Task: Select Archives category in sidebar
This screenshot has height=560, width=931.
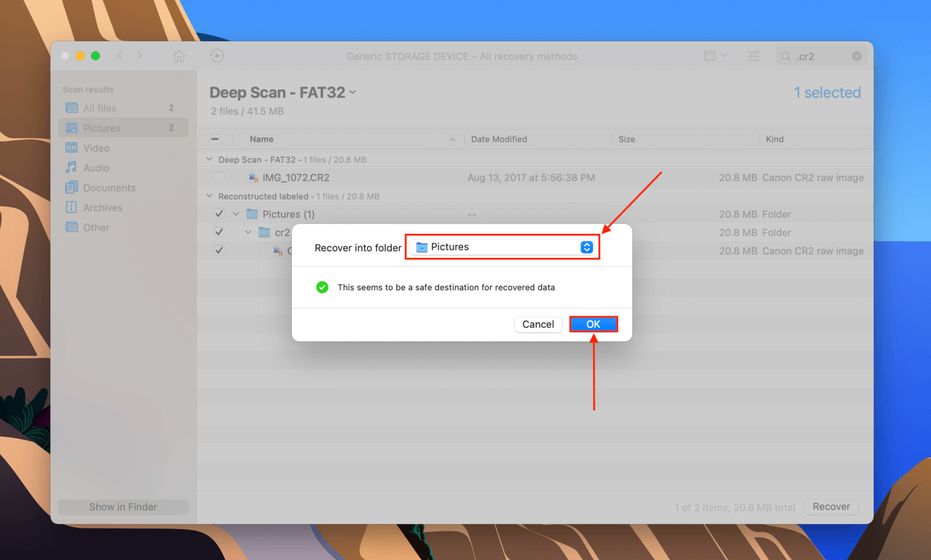Action: [x=123, y=208]
